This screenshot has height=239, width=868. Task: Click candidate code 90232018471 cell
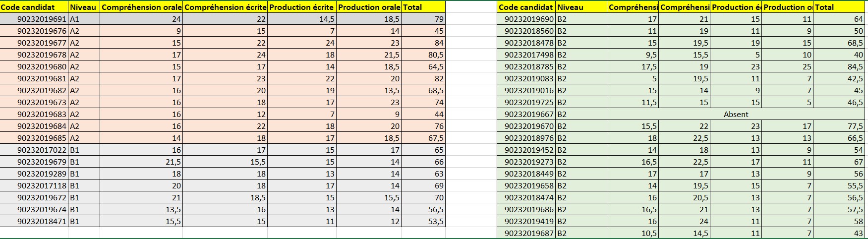[x=34, y=222]
